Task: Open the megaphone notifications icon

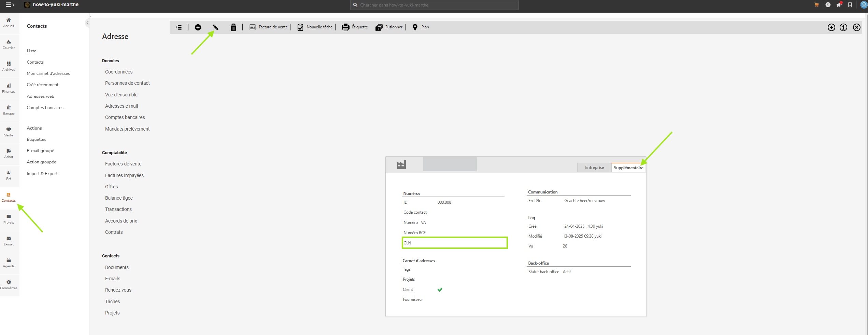Action: (x=839, y=5)
